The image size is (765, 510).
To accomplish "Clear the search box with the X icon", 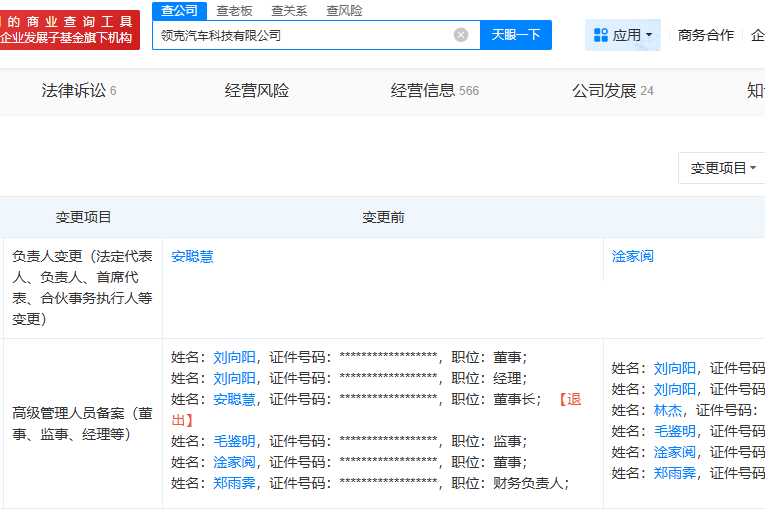I will 461,35.
